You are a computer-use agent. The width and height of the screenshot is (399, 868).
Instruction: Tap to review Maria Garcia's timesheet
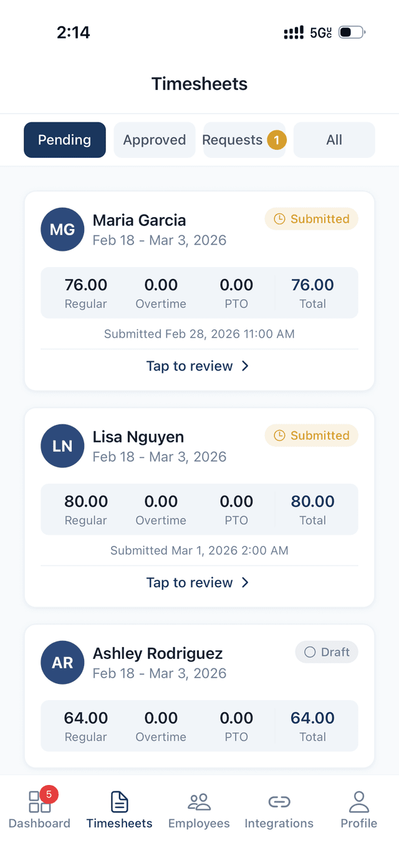point(199,366)
